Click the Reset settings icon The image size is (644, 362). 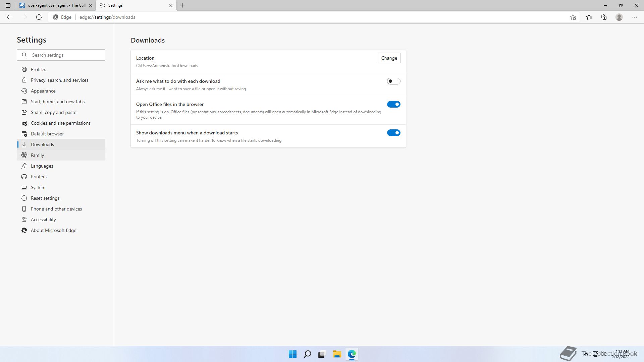click(x=24, y=198)
